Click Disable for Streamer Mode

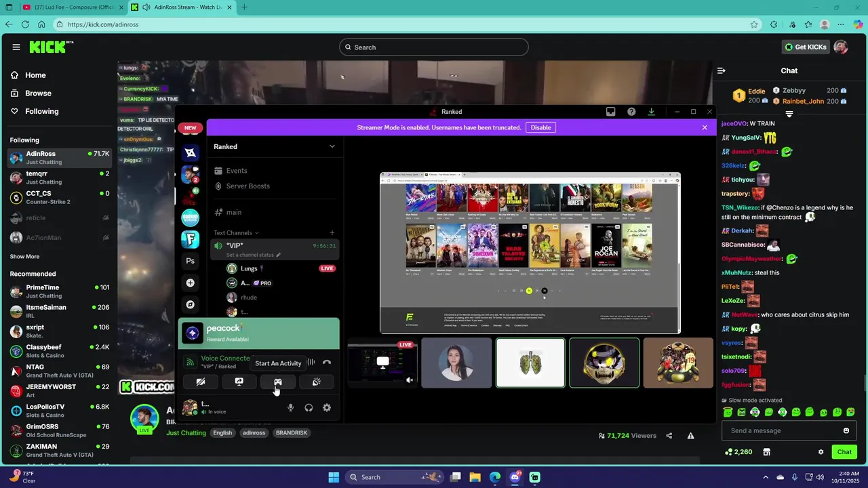point(540,127)
